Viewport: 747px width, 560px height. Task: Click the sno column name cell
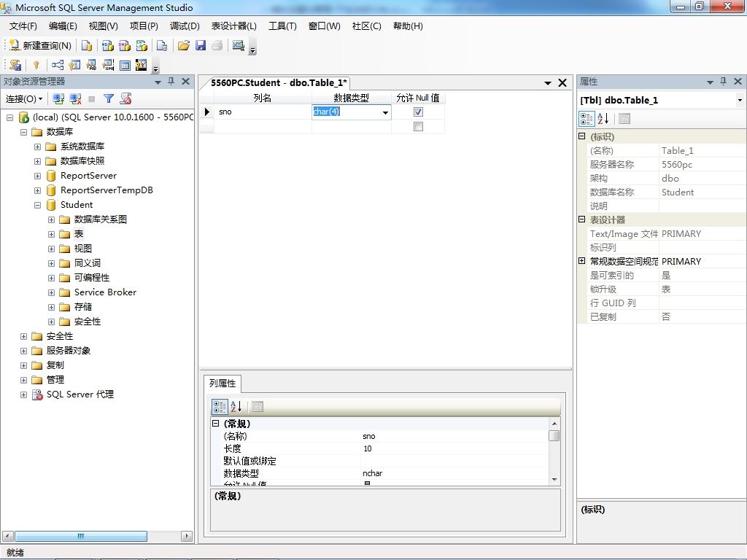(263, 112)
